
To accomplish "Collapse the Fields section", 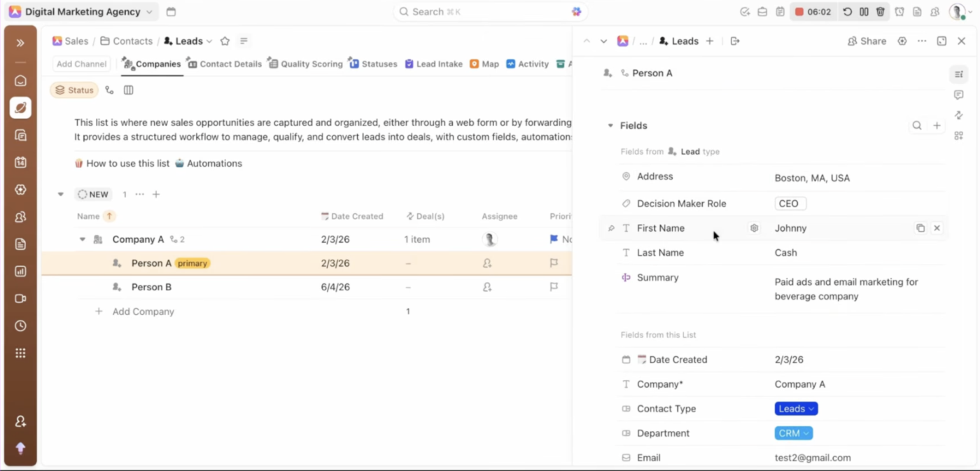I will point(610,126).
